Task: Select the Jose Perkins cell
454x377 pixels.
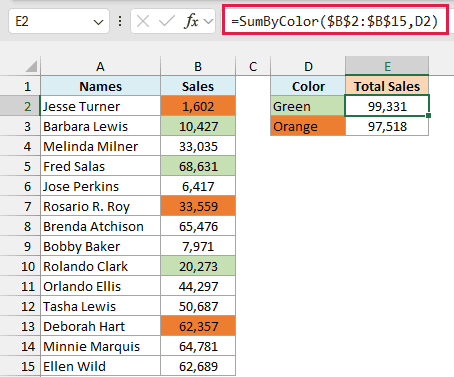Action: click(100, 186)
